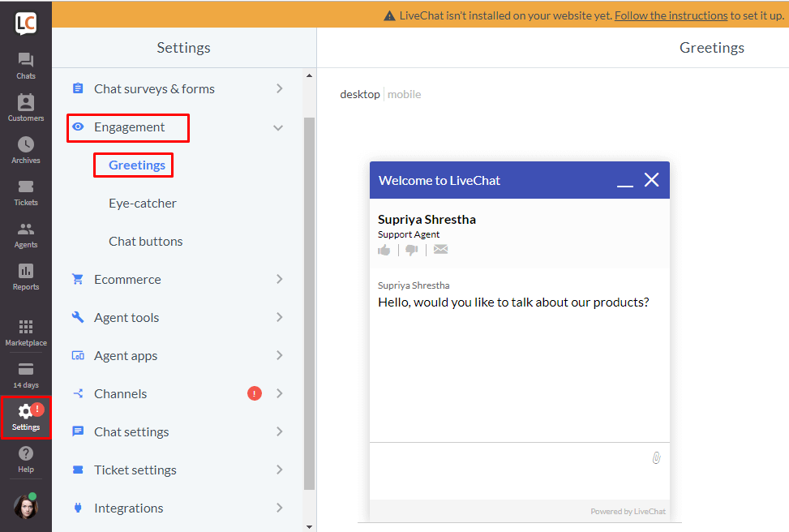Image resolution: width=789 pixels, height=532 pixels.
Task: Expand Chat surveys & forms chevron
Action: (280, 88)
